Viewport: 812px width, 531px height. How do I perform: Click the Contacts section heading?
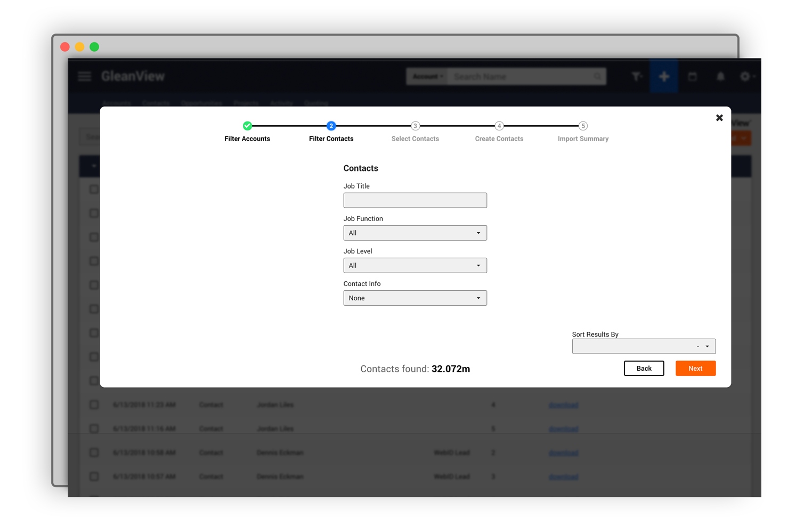361,168
